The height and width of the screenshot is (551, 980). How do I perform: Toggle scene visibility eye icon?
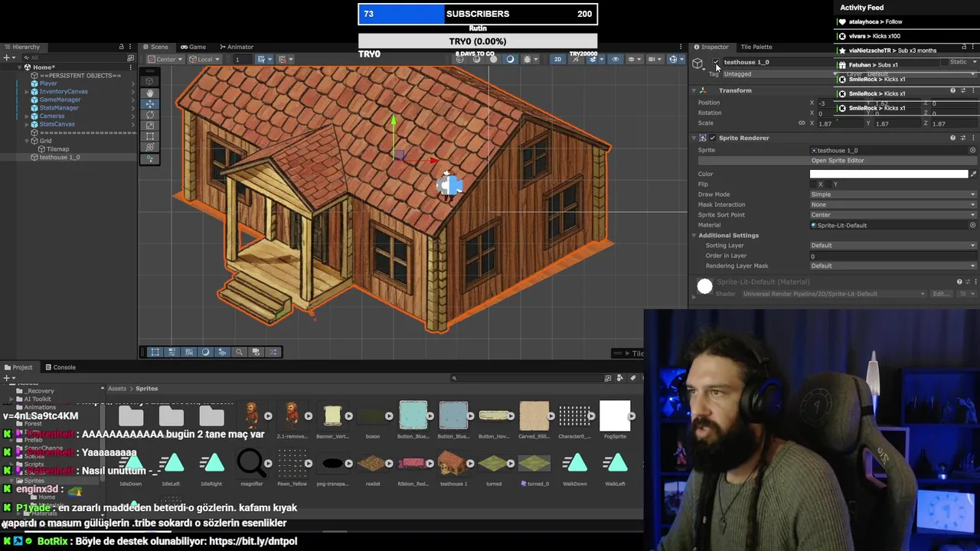tap(615, 59)
